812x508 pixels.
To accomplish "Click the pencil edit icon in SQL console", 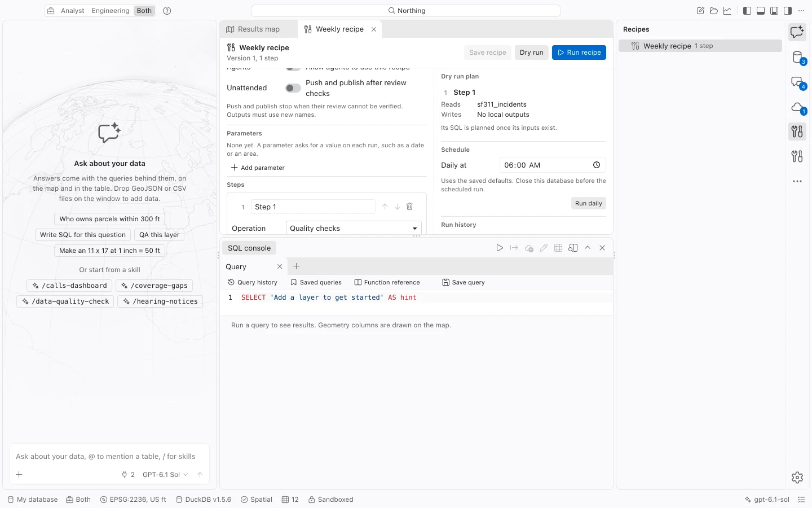I will click(544, 248).
